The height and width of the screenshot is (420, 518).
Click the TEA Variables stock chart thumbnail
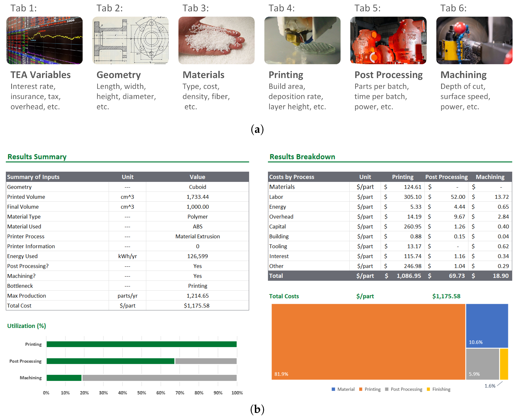(44, 40)
